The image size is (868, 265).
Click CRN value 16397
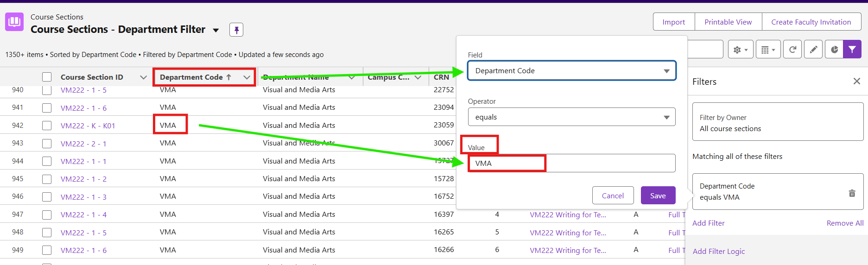pos(444,215)
